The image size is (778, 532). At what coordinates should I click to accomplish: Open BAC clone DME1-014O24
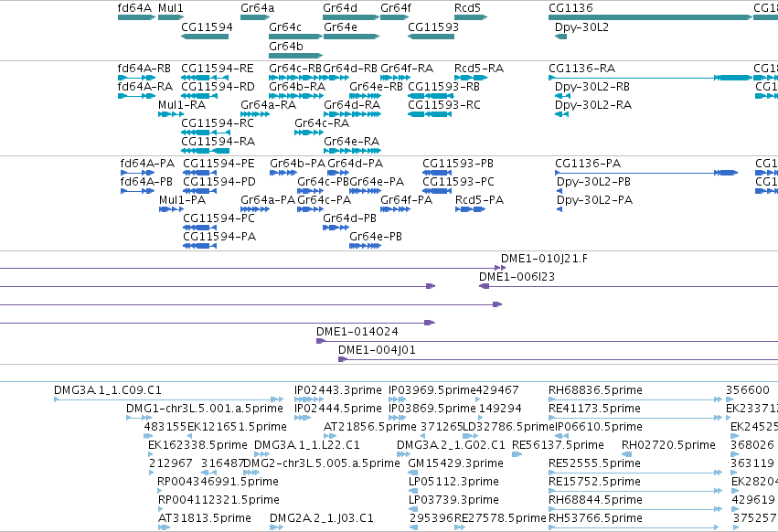click(357, 332)
